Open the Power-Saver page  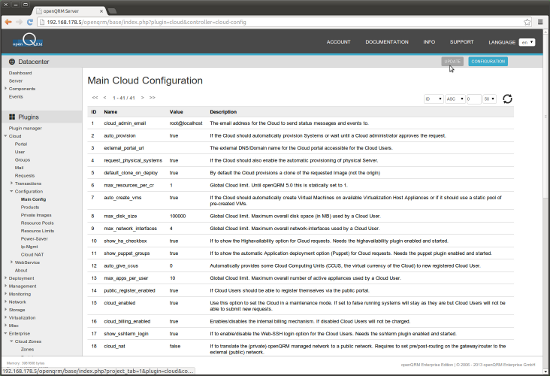tap(34, 239)
